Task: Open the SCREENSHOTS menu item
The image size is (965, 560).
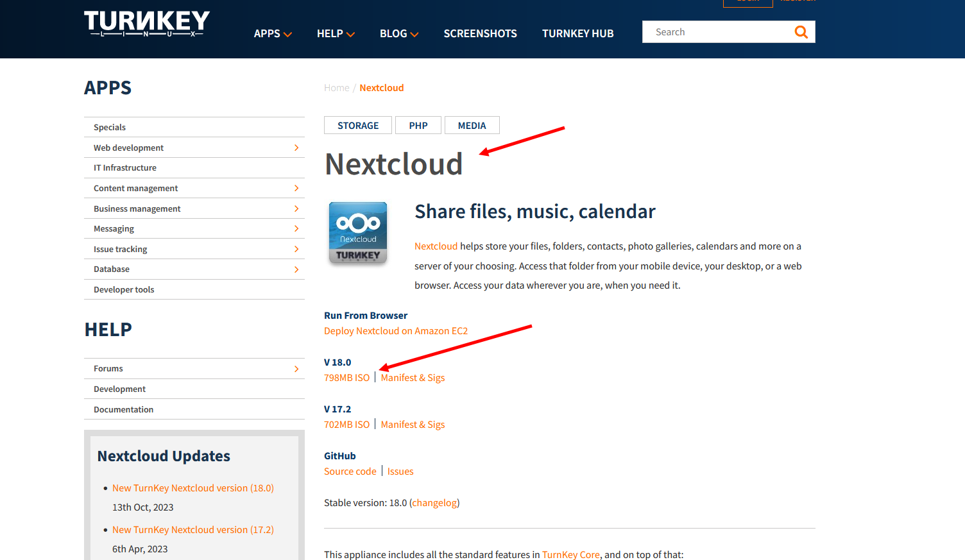Action: click(x=480, y=33)
